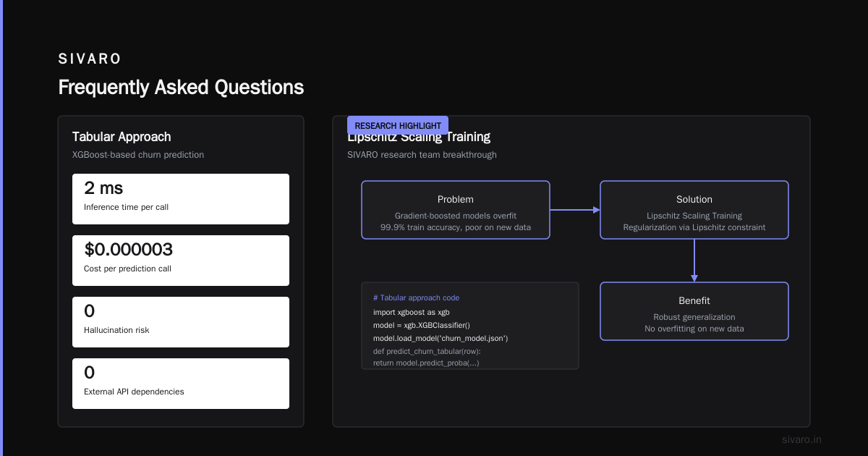Select the model.load_model code line
The width and height of the screenshot is (868, 456).
tap(441, 338)
